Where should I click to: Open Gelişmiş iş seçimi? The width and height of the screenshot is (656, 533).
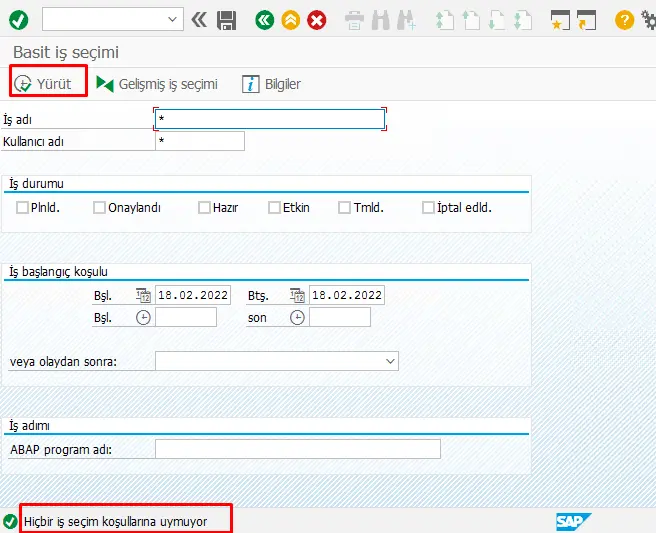pos(157,84)
